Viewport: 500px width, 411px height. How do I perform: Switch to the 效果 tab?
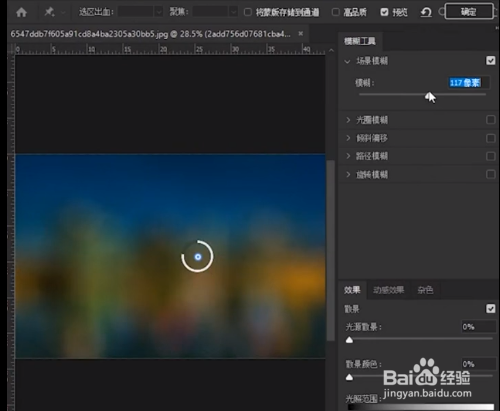(x=352, y=290)
